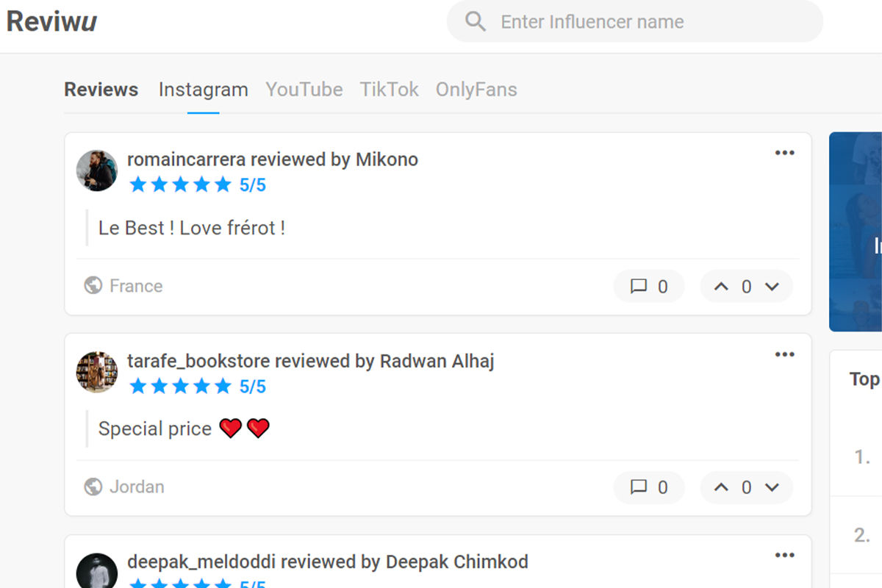Click the globe icon next to France
Screen dimensions: 882x588
point(93,286)
